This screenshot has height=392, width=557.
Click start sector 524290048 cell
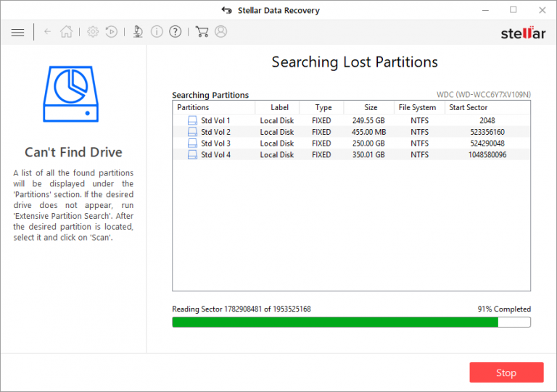coord(487,143)
